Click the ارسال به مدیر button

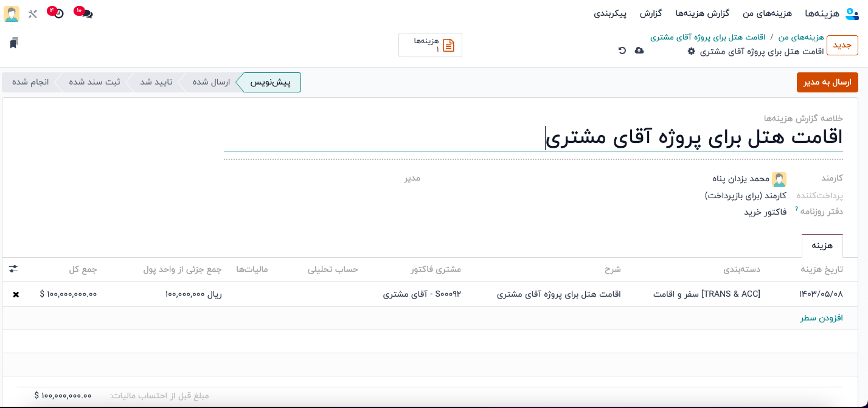[827, 82]
